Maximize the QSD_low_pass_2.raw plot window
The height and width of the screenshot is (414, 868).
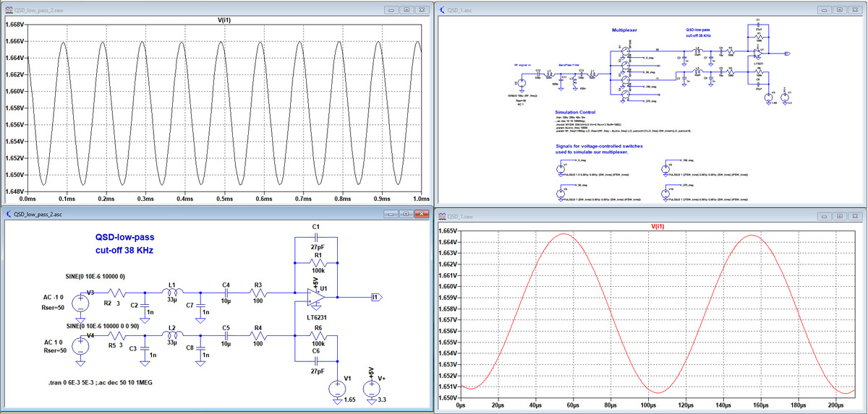tap(407, 9)
